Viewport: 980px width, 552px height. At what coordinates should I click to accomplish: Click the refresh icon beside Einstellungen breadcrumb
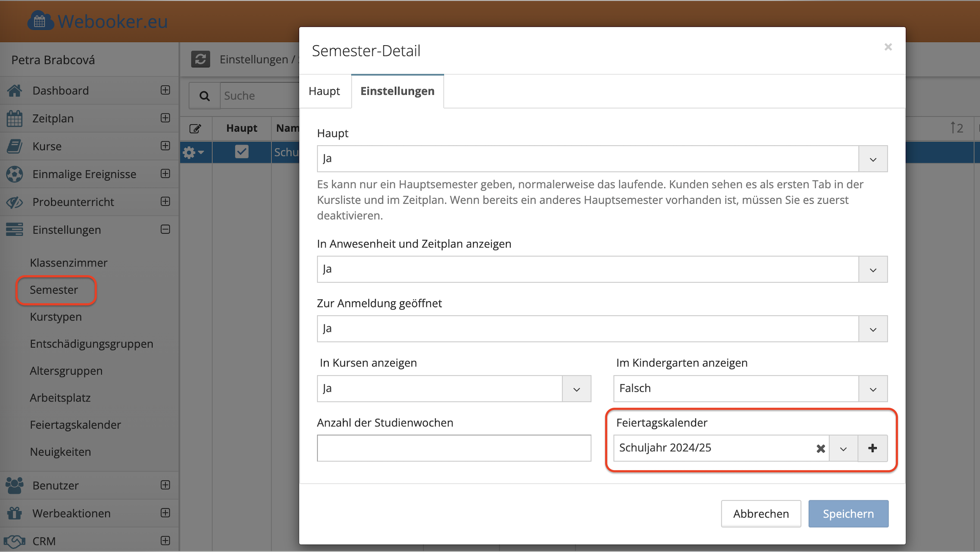tap(200, 59)
